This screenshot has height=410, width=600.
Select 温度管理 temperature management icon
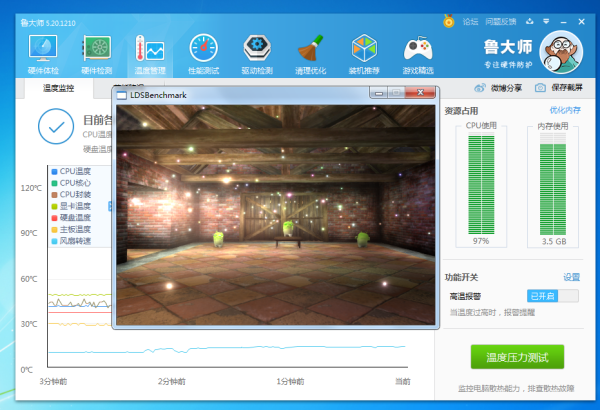[x=150, y=54]
